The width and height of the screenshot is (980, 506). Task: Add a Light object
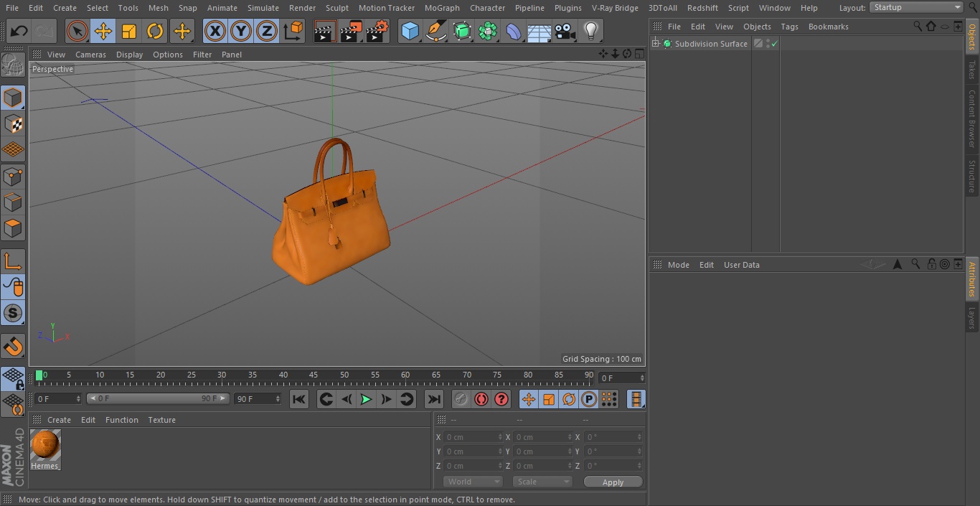tap(591, 31)
